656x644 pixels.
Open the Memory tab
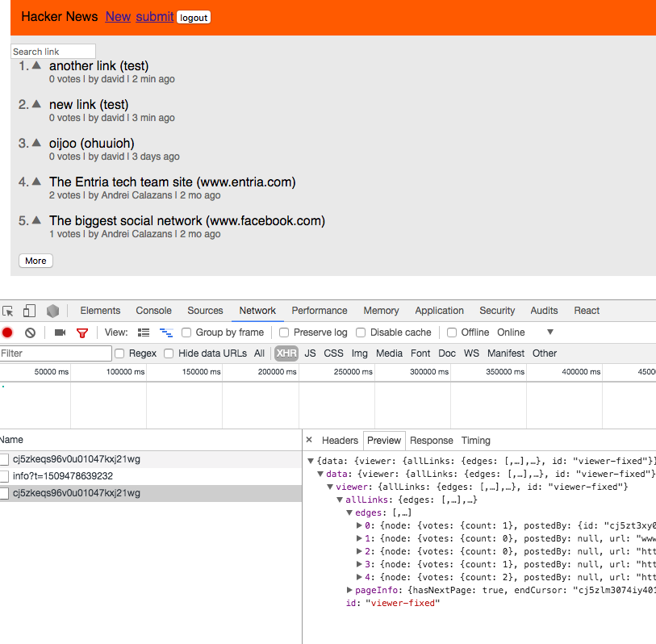(x=381, y=311)
